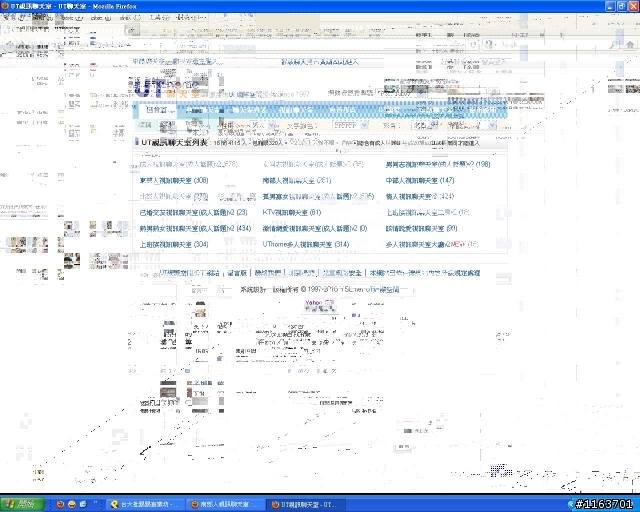Image resolution: width=640 pixels, height=512 pixels.
Task: Select the 回首頁 navigation tab
Action: (x=156, y=110)
